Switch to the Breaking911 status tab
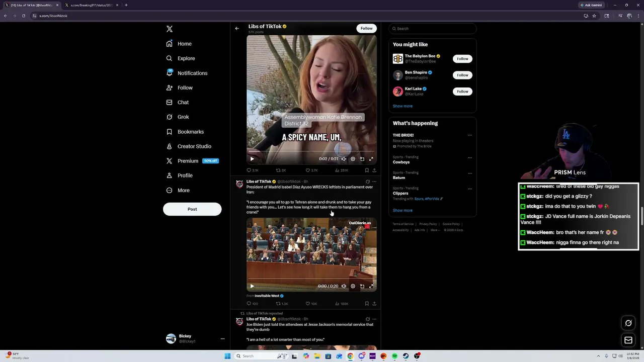The width and height of the screenshot is (644, 362). click(x=91, y=5)
